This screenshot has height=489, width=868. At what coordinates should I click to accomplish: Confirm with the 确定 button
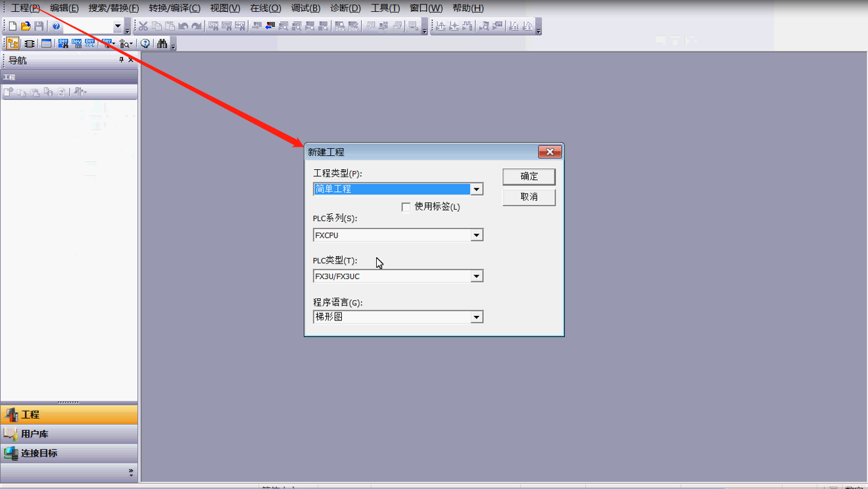tap(529, 176)
